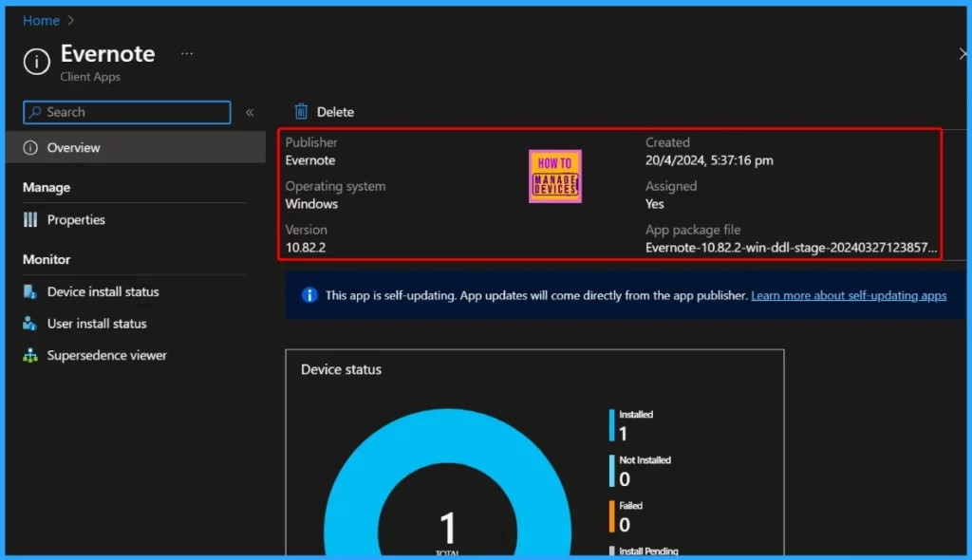Open Supersedence viewer

pos(106,355)
